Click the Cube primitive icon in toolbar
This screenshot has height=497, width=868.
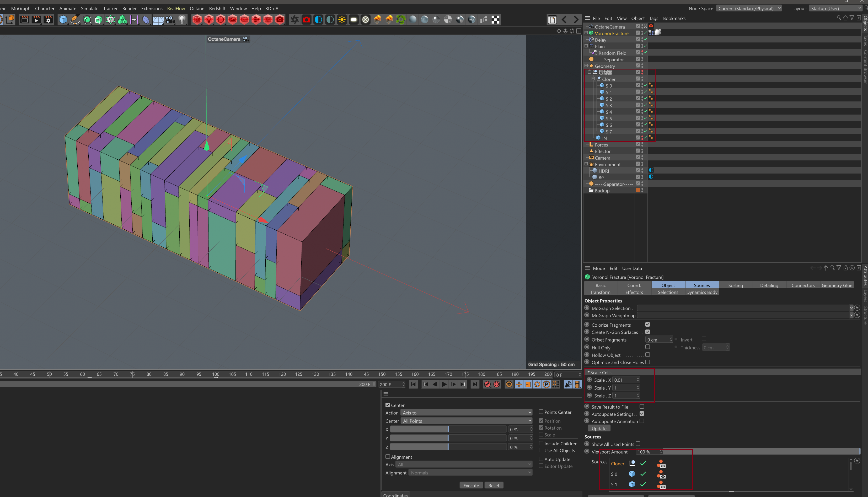point(63,20)
